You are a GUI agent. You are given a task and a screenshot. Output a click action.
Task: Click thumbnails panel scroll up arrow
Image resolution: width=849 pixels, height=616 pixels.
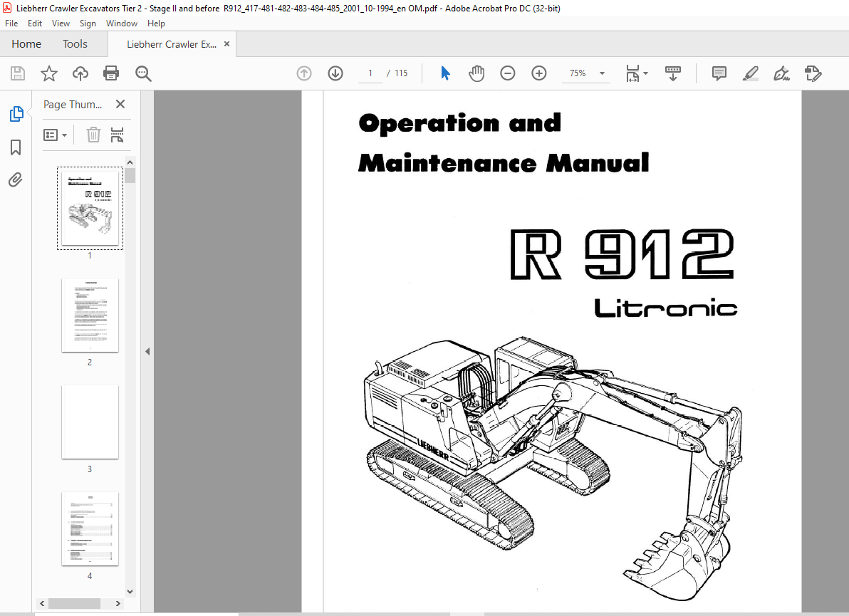pos(130,162)
